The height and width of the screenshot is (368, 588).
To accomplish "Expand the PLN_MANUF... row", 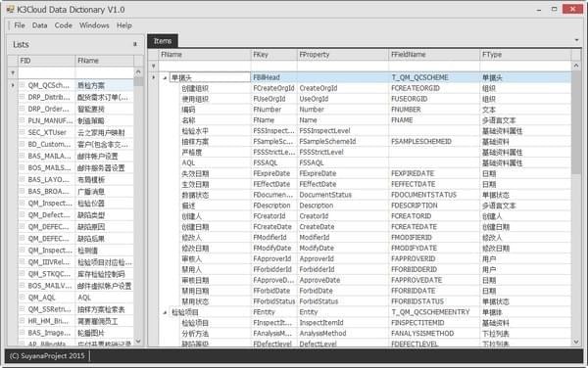I will [23, 120].
